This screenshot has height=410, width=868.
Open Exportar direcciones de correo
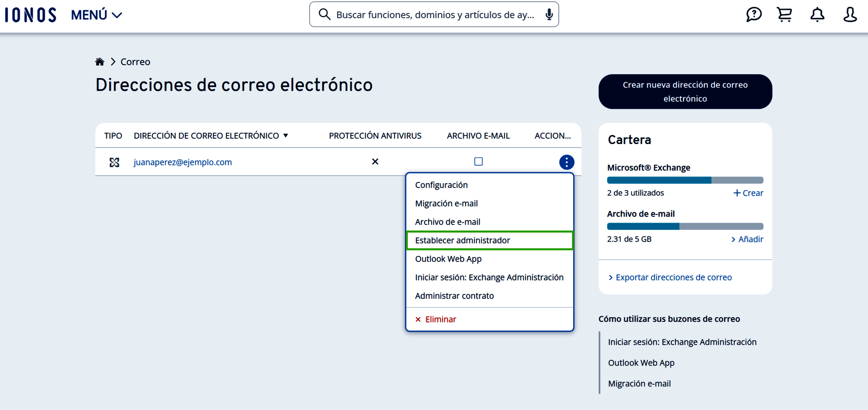click(674, 277)
